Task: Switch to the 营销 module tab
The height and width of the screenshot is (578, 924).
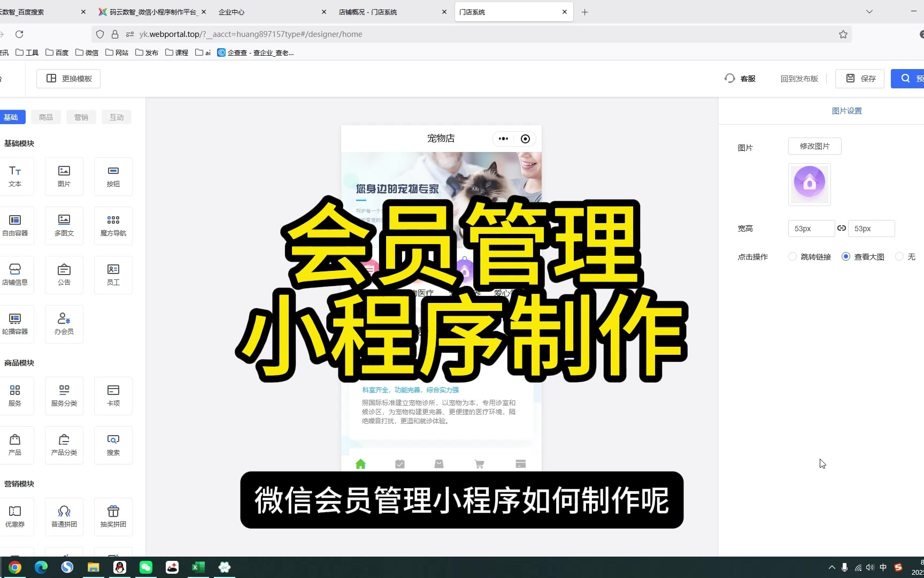Action: click(x=81, y=117)
